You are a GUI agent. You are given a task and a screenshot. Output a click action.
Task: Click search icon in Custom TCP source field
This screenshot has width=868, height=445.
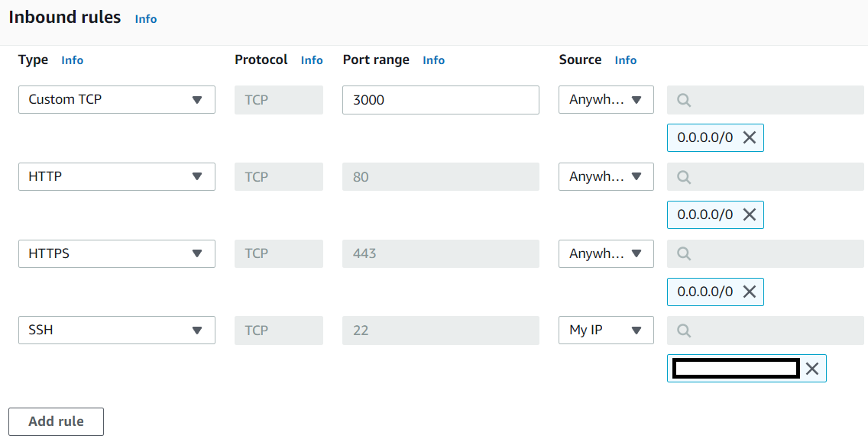pos(684,100)
